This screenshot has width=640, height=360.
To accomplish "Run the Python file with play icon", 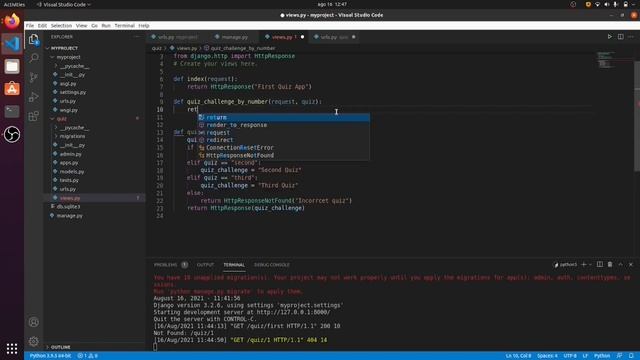I will click(x=609, y=37).
